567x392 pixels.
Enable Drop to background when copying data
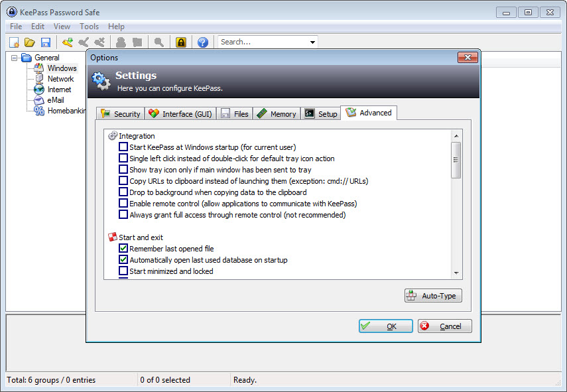coord(123,192)
